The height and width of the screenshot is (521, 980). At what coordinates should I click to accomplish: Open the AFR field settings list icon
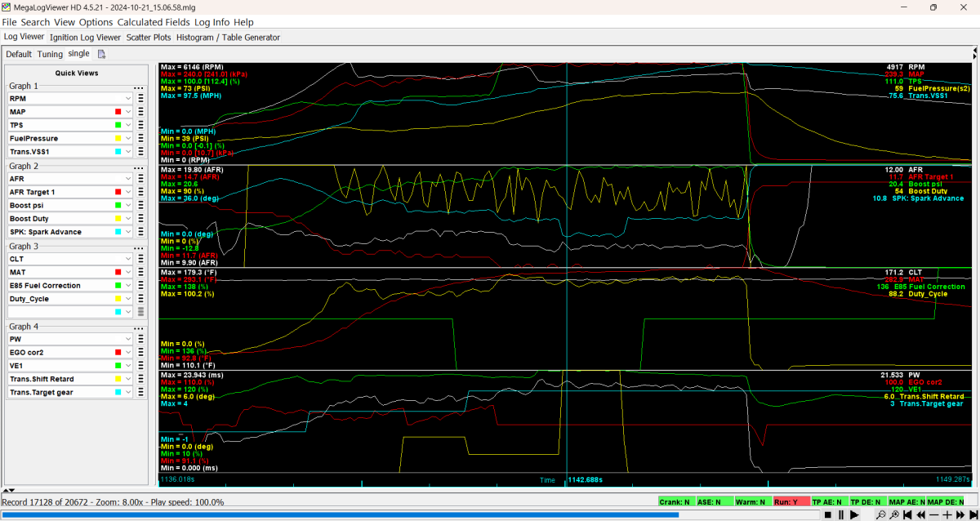click(140, 178)
